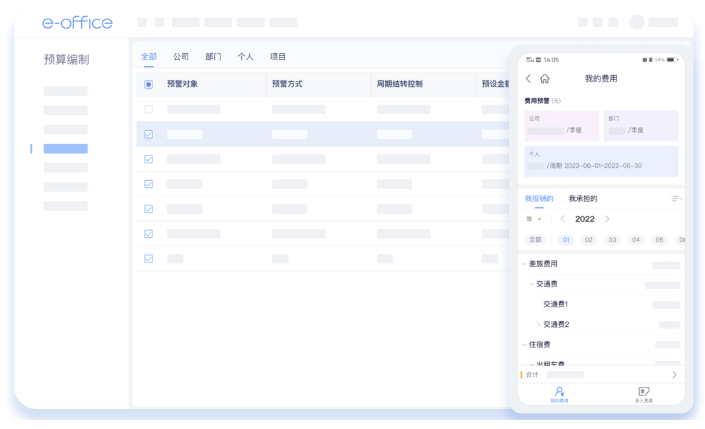
Task: Select month 02 chip
Action: point(589,240)
